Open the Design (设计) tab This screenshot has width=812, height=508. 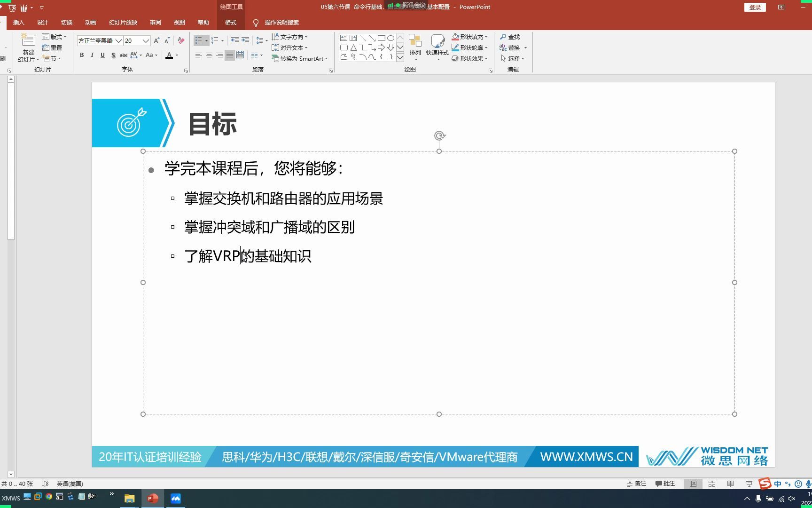click(43, 22)
